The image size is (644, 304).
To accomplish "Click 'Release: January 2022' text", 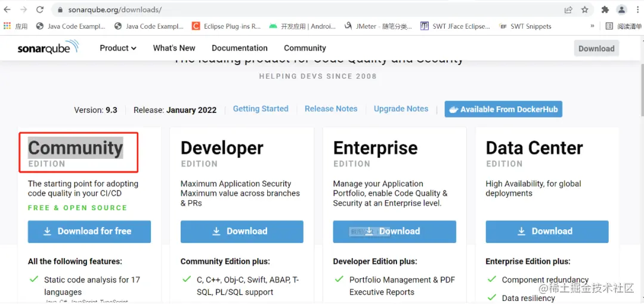I will click(175, 110).
